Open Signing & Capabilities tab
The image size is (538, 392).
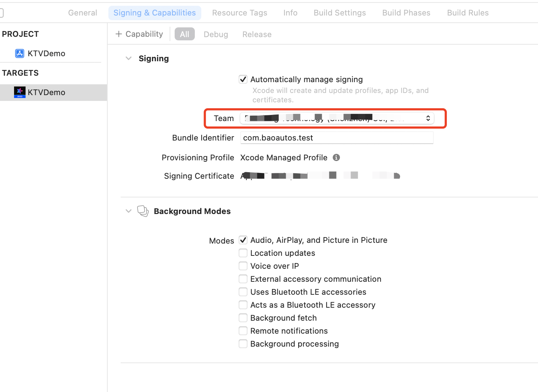(154, 13)
